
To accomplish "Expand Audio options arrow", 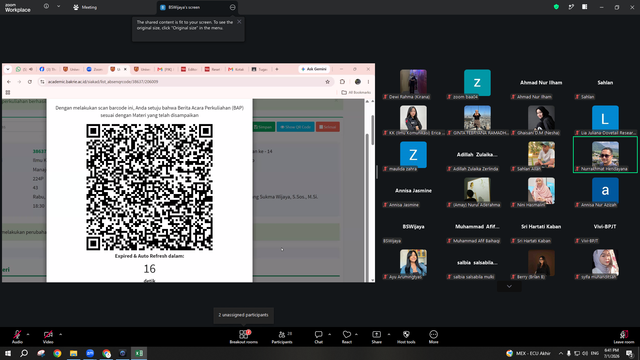I will tap(28, 334).
